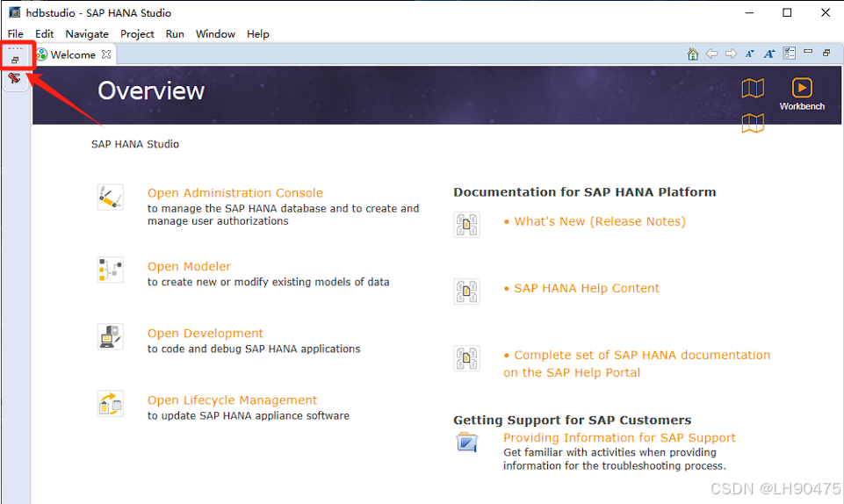Open the Help menu
Screen dimensions: 844x504
click(x=258, y=34)
